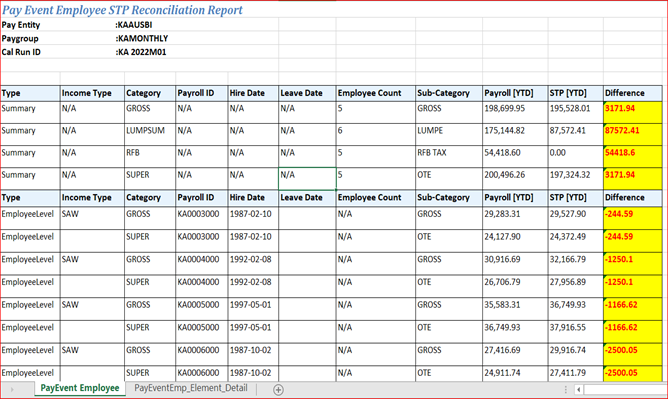This screenshot has width=668, height=399.
Task: Select Payroll ID KA0004000 in its SUPER row
Action: [202, 286]
